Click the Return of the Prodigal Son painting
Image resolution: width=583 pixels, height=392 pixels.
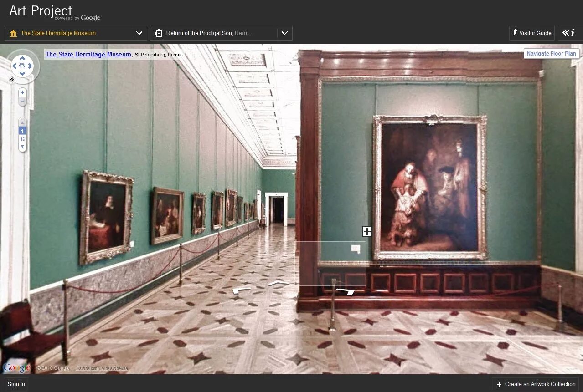click(x=429, y=187)
